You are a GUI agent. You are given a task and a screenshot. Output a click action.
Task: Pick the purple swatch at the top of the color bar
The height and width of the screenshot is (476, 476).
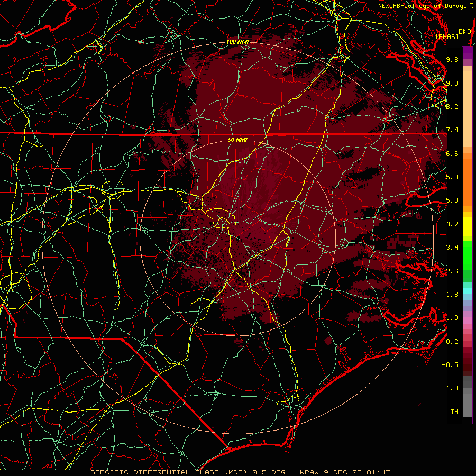pos(467,53)
